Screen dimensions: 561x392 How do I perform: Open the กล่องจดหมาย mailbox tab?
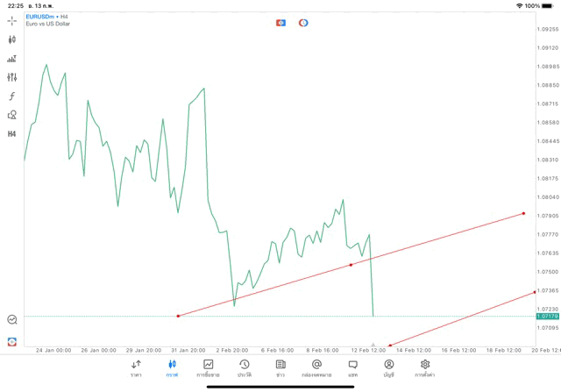(316, 368)
